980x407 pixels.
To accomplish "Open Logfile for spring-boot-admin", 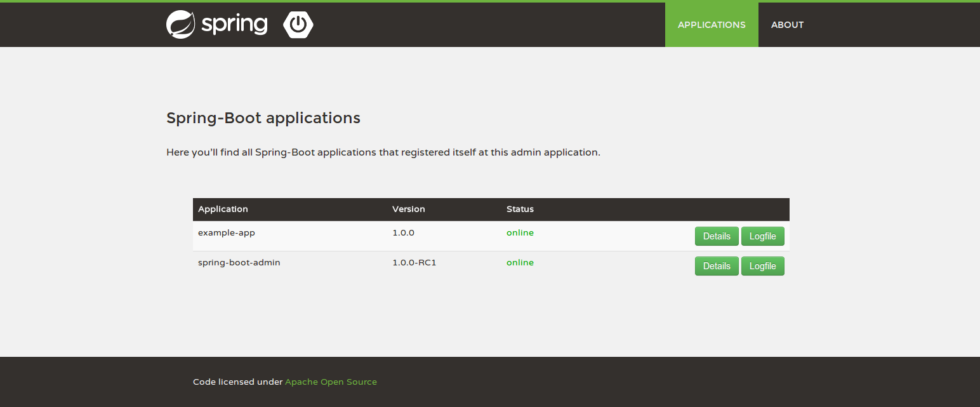I will click(x=763, y=266).
